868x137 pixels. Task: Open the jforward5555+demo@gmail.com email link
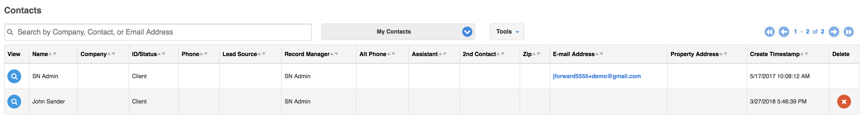597,76
